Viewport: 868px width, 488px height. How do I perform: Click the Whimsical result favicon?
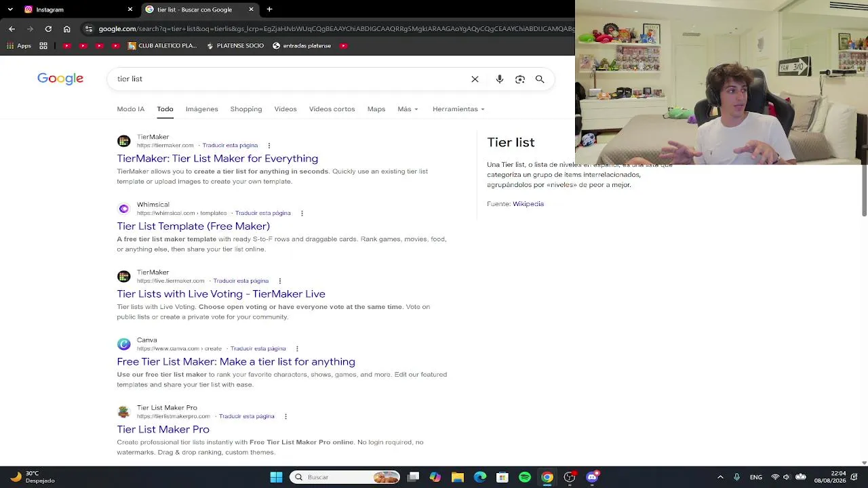(123, 209)
